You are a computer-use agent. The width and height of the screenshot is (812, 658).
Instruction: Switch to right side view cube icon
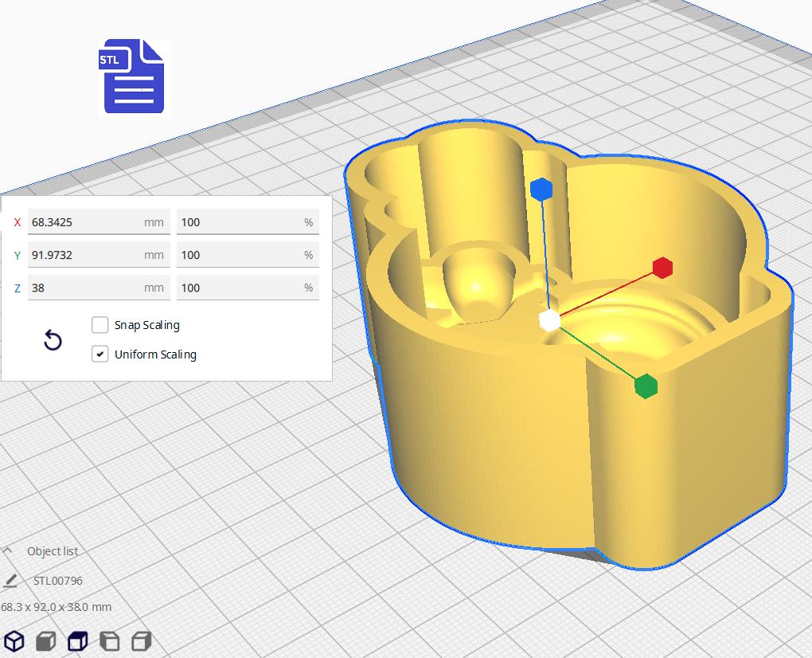coord(142,641)
